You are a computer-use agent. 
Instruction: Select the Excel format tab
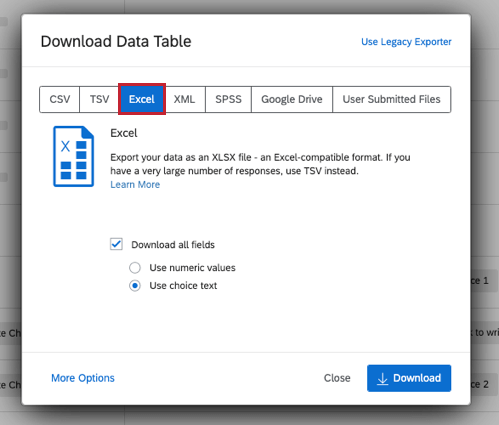tap(142, 99)
